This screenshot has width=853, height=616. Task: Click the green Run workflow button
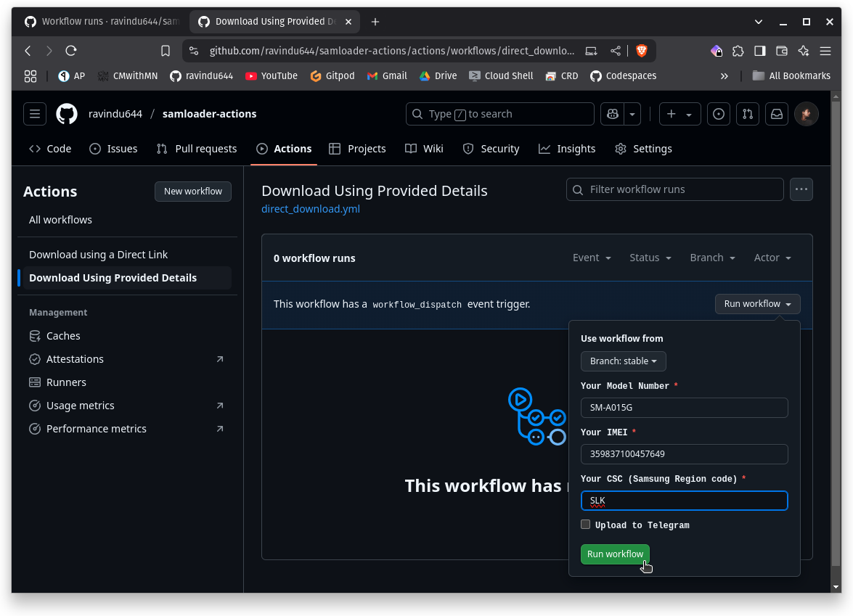tap(615, 554)
